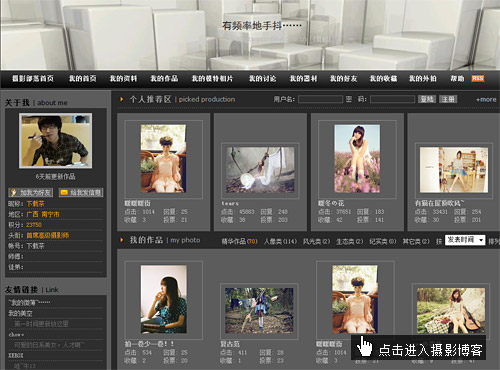
Task: Click the orange title value after 头衔
Action: (48, 235)
